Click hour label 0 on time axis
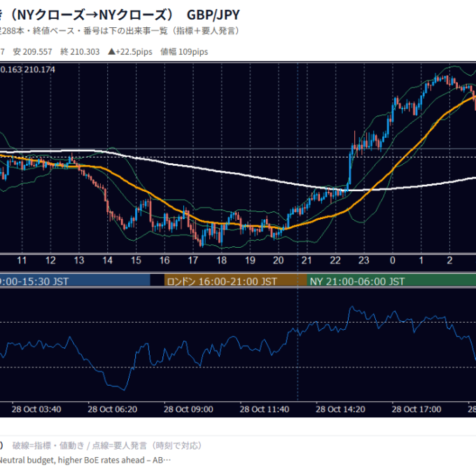The width and height of the screenshot is (476, 476). click(x=393, y=260)
